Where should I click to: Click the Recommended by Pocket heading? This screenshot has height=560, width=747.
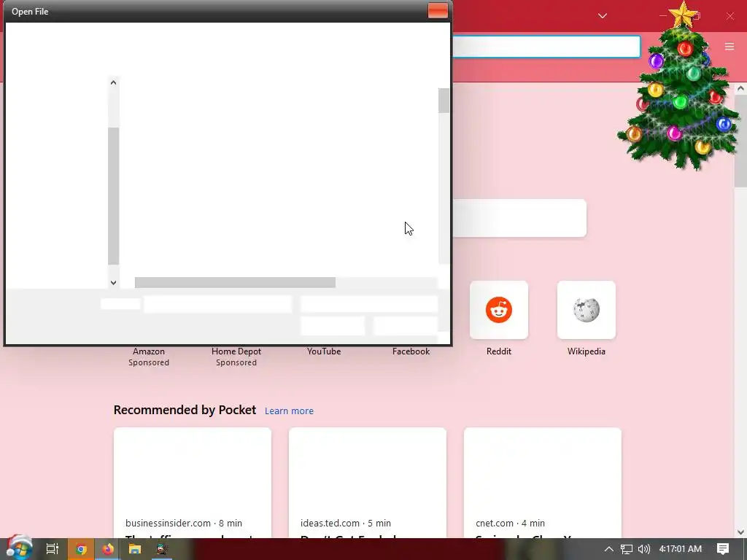(185, 410)
